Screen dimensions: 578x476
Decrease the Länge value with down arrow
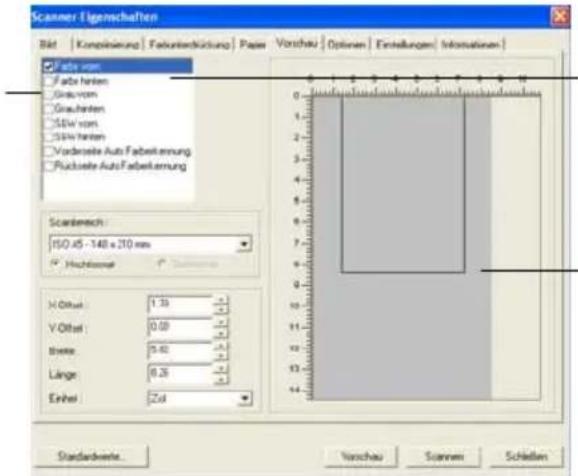coord(221,378)
